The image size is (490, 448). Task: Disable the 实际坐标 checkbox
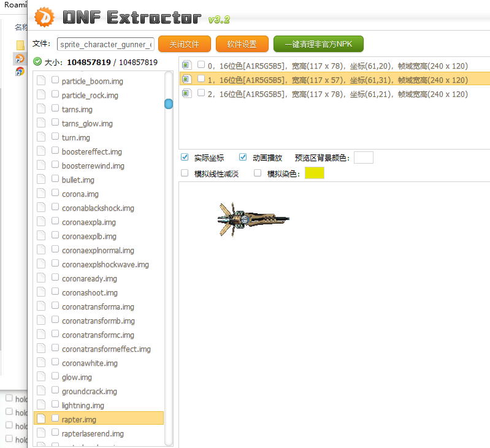point(185,158)
